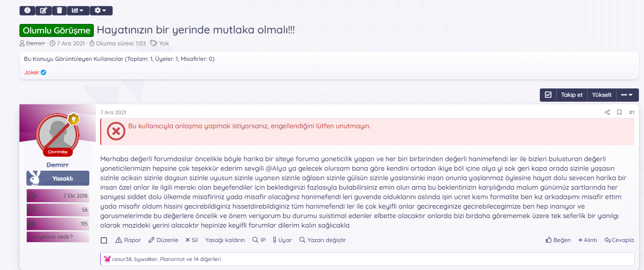Toggle the checkbox beside Takip et
644x270 pixels.
548,95
